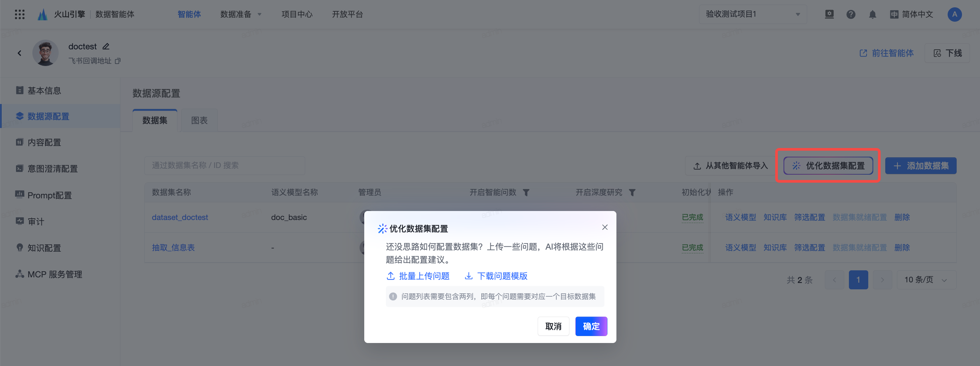Select Prompt配置 in the sidebar
980x366 pixels.
click(49, 195)
